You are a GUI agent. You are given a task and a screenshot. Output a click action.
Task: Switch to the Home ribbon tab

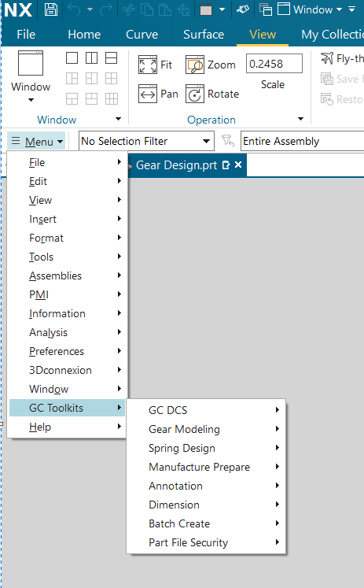click(84, 35)
